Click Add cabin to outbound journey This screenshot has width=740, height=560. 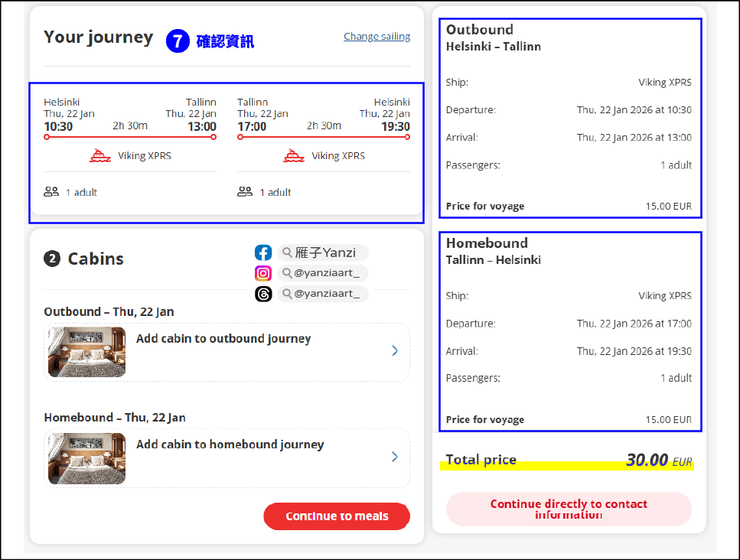(x=223, y=339)
